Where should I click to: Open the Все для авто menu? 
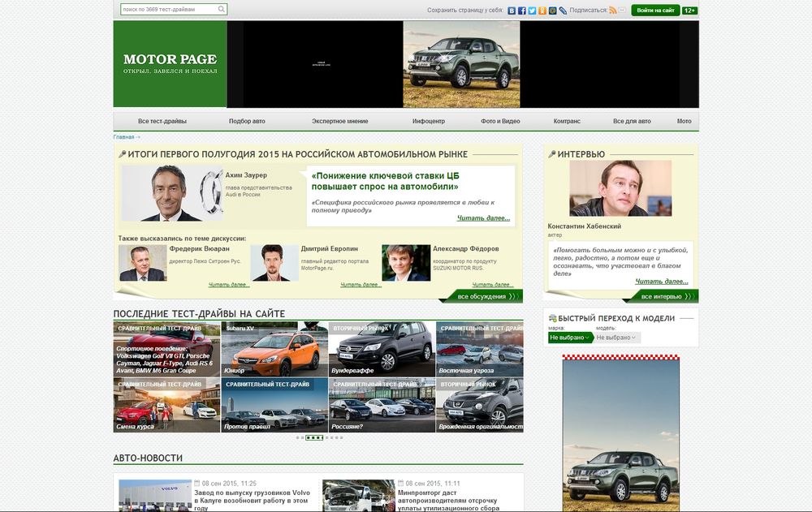pyautogui.click(x=632, y=121)
